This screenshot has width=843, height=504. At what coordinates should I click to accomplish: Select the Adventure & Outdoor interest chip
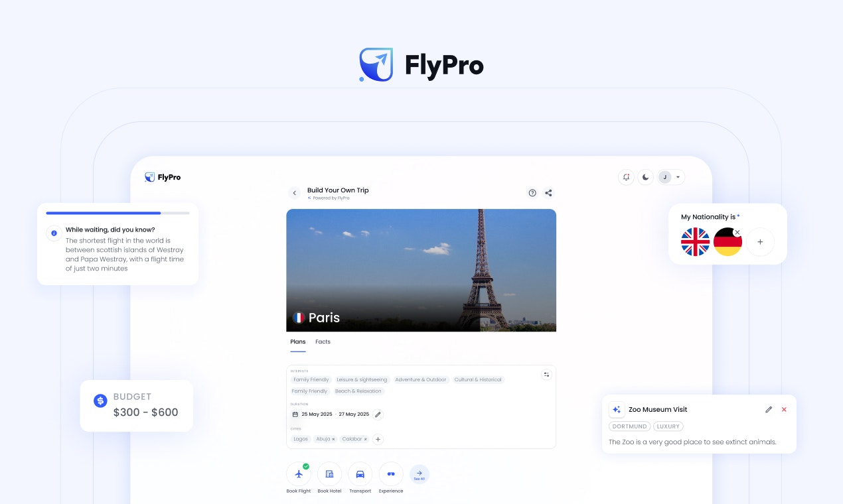click(x=421, y=380)
